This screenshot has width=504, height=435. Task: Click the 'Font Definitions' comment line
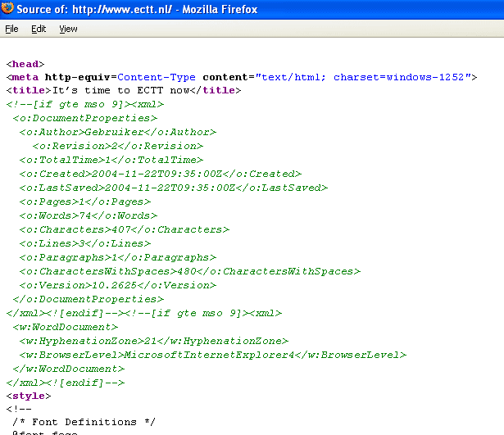click(84, 422)
